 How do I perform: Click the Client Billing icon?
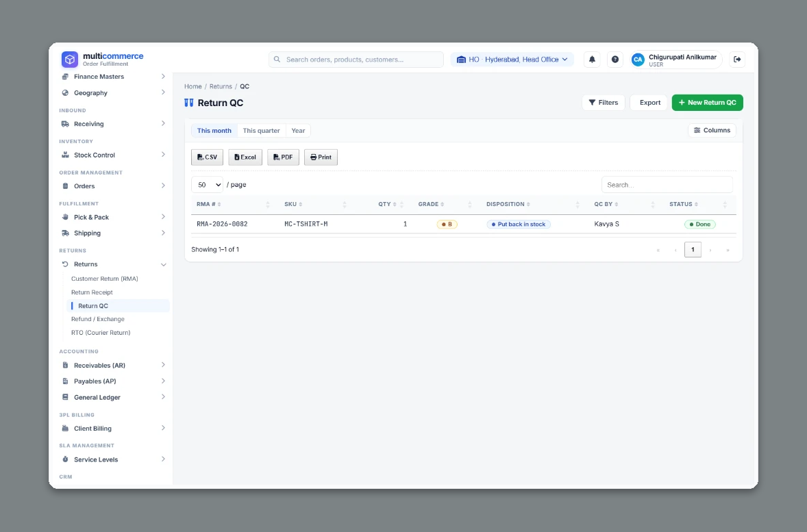click(x=65, y=429)
